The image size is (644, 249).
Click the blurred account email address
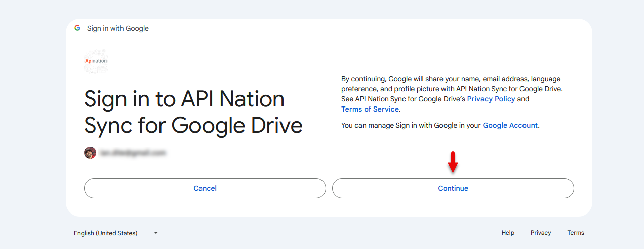click(x=133, y=153)
